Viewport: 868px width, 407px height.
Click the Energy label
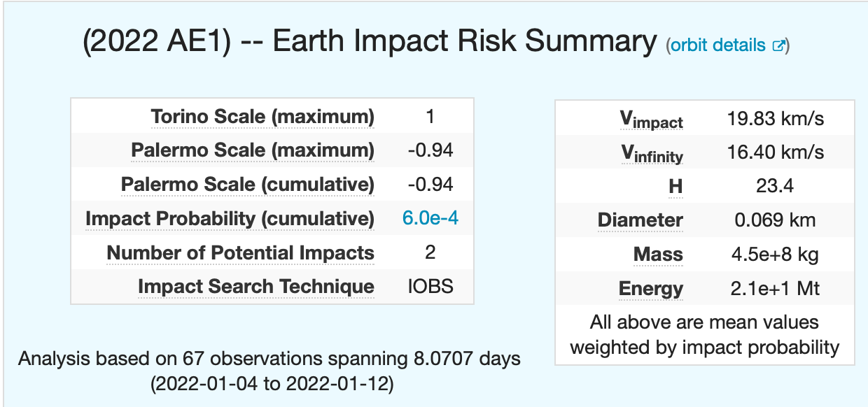coord(651,288)
